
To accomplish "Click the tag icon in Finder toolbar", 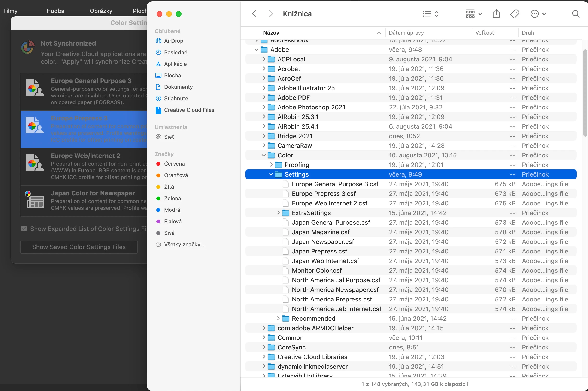I will pyautogui.click(x=515, y=14).
